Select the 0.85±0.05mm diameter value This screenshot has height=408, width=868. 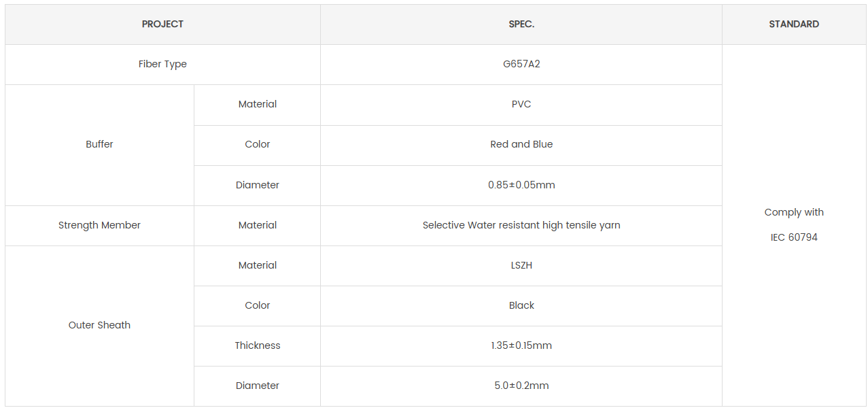coord(521,185)
